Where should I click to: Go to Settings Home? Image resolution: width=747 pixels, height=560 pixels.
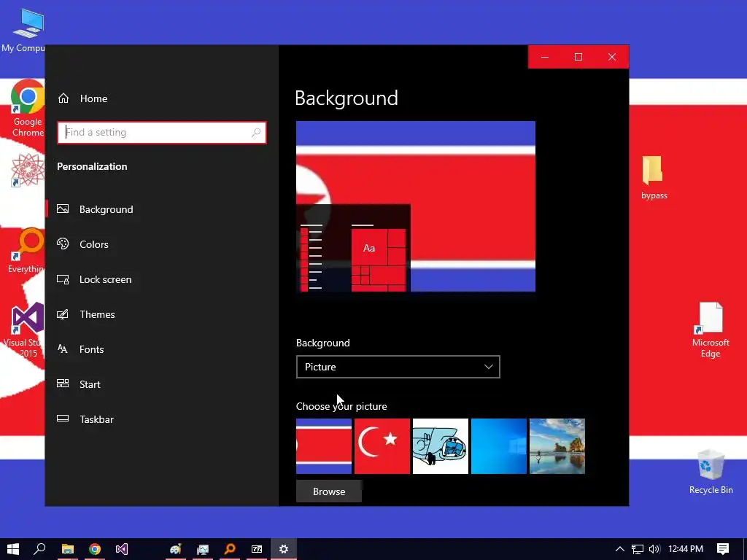[x=82, y=98]
